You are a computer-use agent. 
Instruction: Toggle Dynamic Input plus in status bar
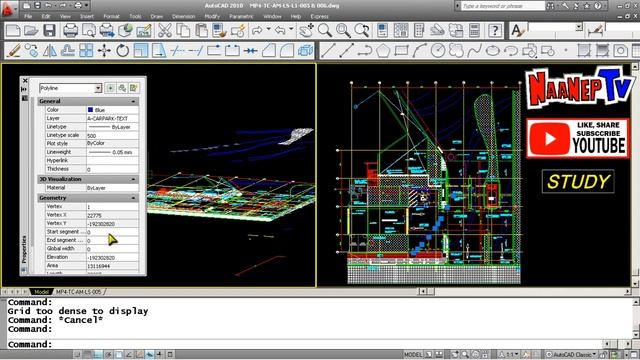pos(160,354)
